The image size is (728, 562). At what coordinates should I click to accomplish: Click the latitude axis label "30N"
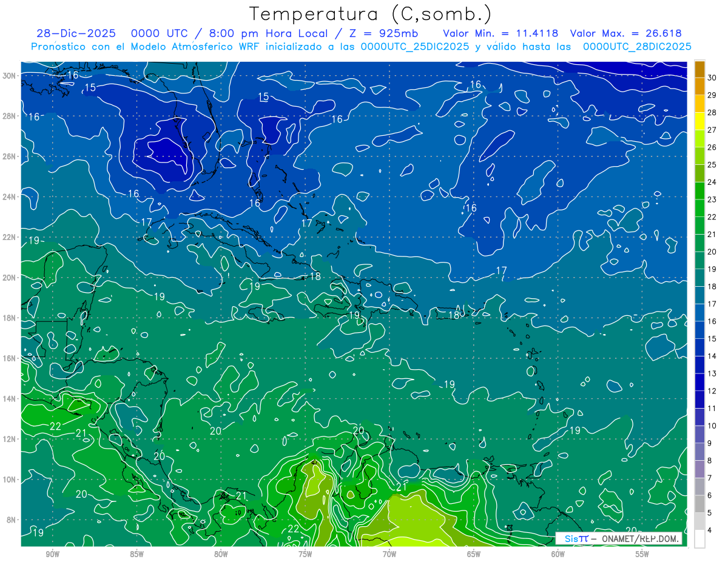[x=10, y=76]
